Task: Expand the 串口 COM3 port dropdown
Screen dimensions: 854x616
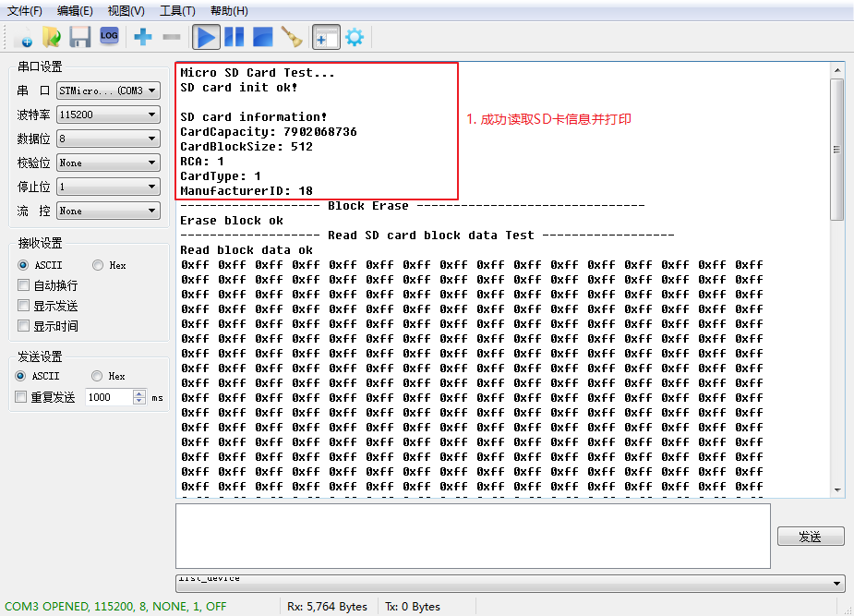Action: (x=108, y=91)
